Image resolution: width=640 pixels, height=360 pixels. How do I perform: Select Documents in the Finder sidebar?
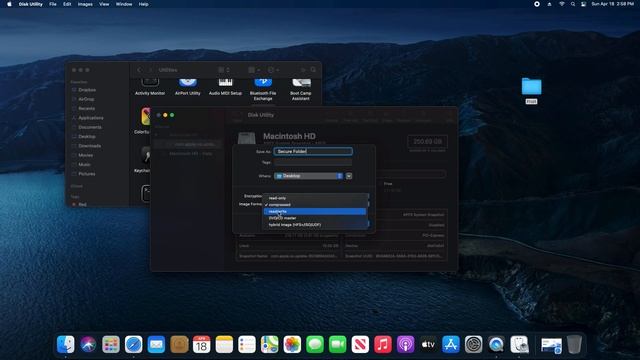click(90, 127)
